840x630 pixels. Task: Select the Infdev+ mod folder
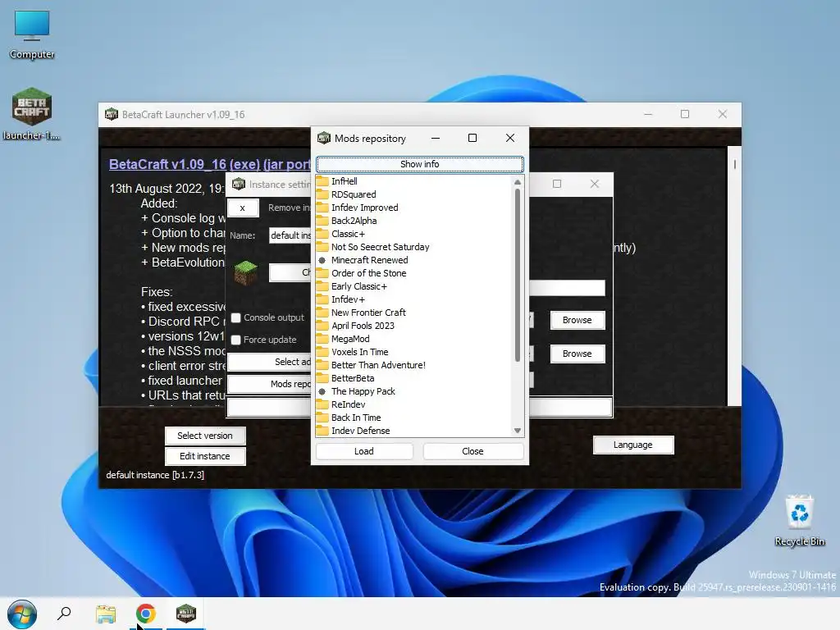click(340, 299)
